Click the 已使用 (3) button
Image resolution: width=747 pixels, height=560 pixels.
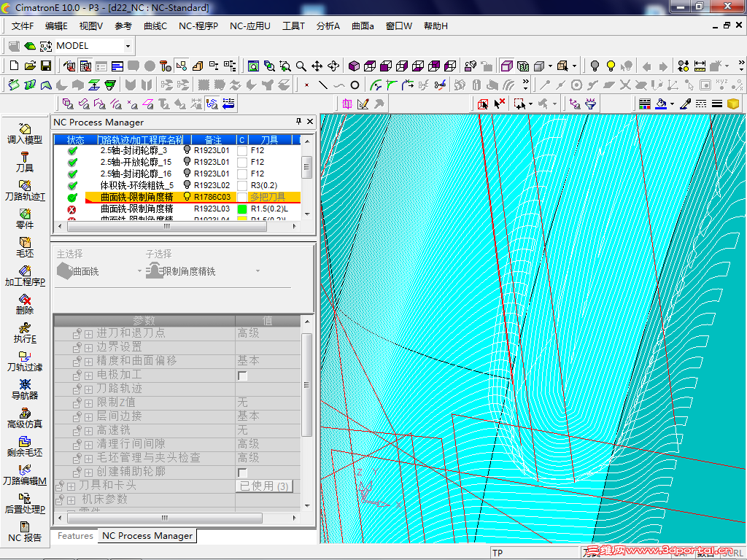(264, 486)
